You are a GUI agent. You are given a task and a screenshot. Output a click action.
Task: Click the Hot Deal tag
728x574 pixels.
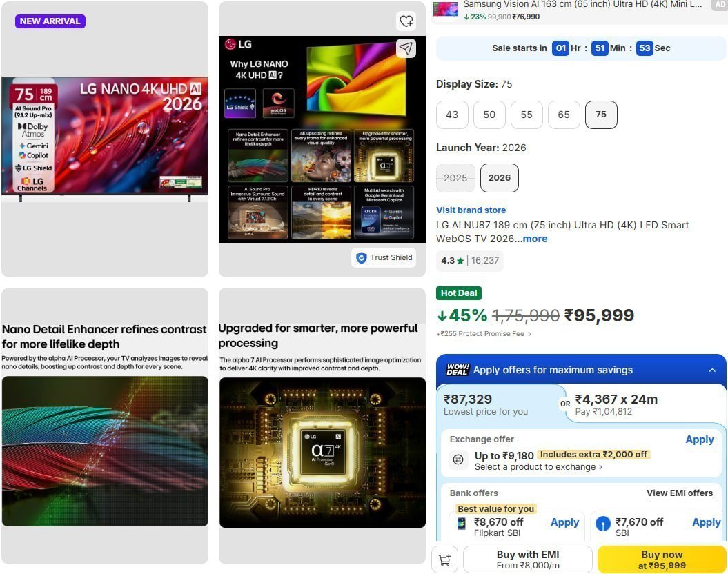click(459, 293)
